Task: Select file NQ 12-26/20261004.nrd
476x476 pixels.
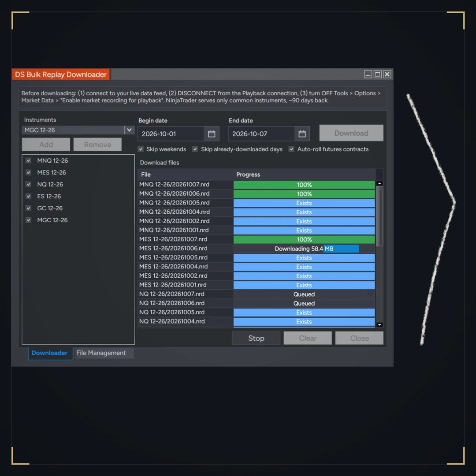Action: click(x=171, y=321)
